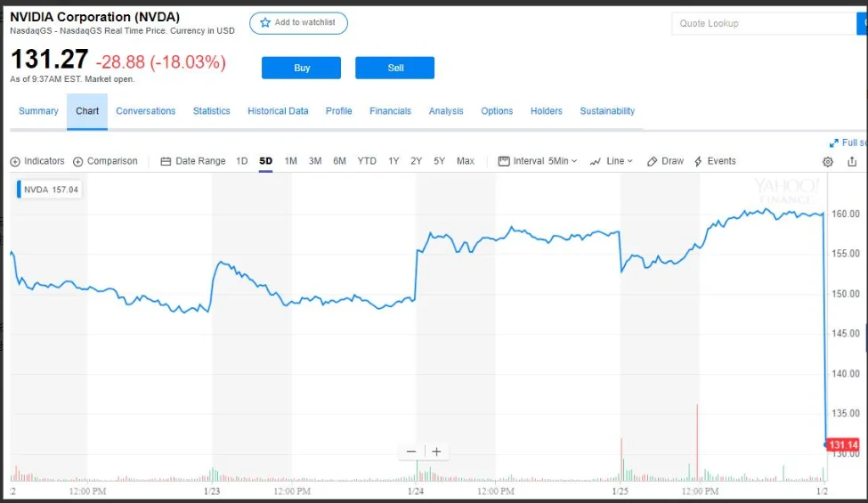Select the 1D range

pos(242,161)
